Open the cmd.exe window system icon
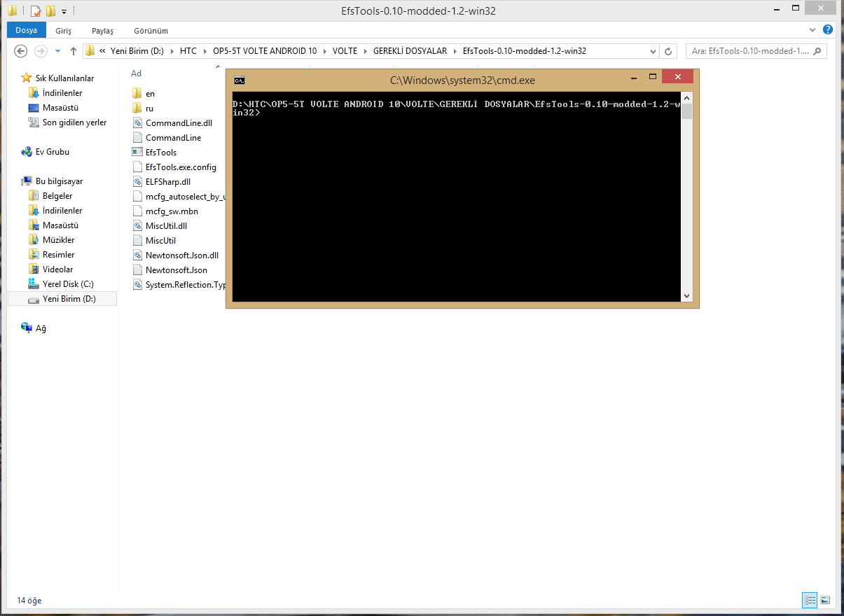 [239, 80]
